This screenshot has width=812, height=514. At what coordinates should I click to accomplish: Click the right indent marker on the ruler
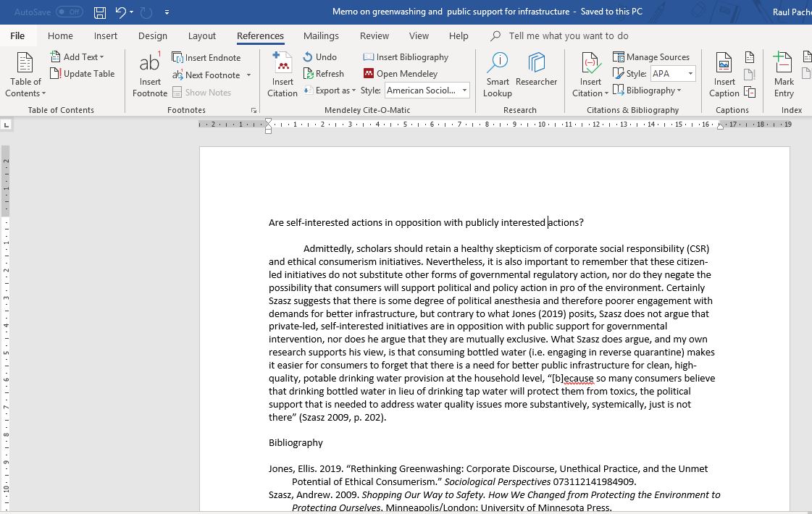tap(720, 126)
